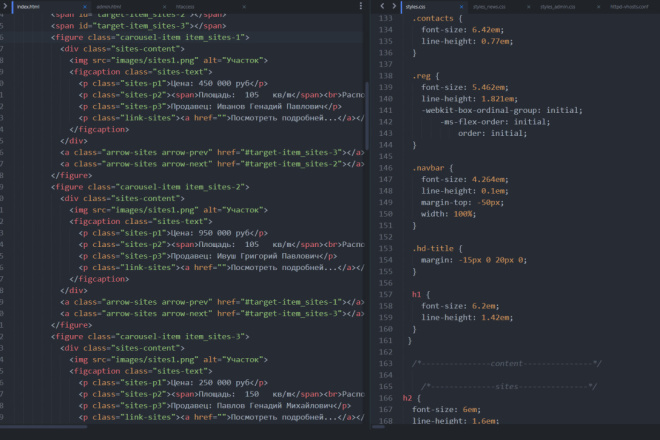Image resolution: width=660 pixels, height=440 pixels.
Task: Switch to the styles_news.css tab
Action: (489, 7)
